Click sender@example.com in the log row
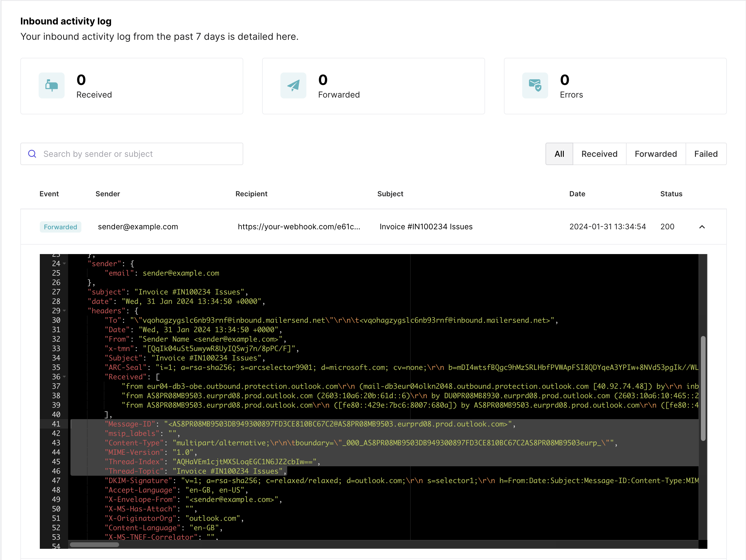The width and height of the screenshot is (746, 560). (138, 227)
